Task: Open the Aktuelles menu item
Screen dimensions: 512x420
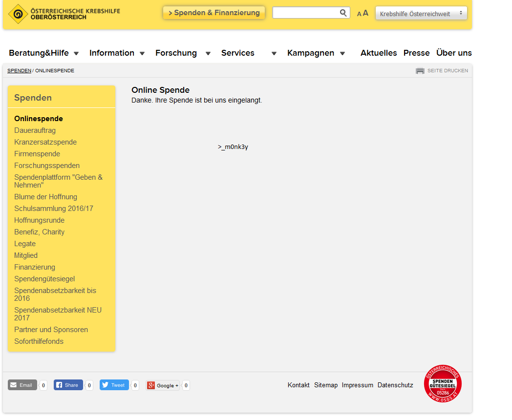Action: click(x=379, y=53)
